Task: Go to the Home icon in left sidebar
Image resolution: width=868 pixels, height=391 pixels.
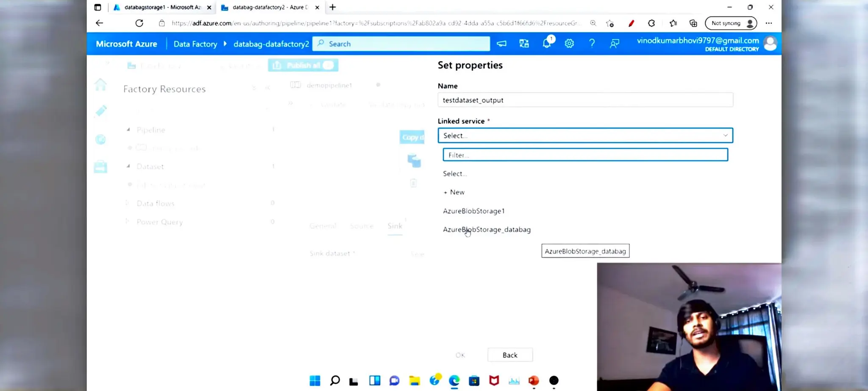Action: tap(100, 84)
